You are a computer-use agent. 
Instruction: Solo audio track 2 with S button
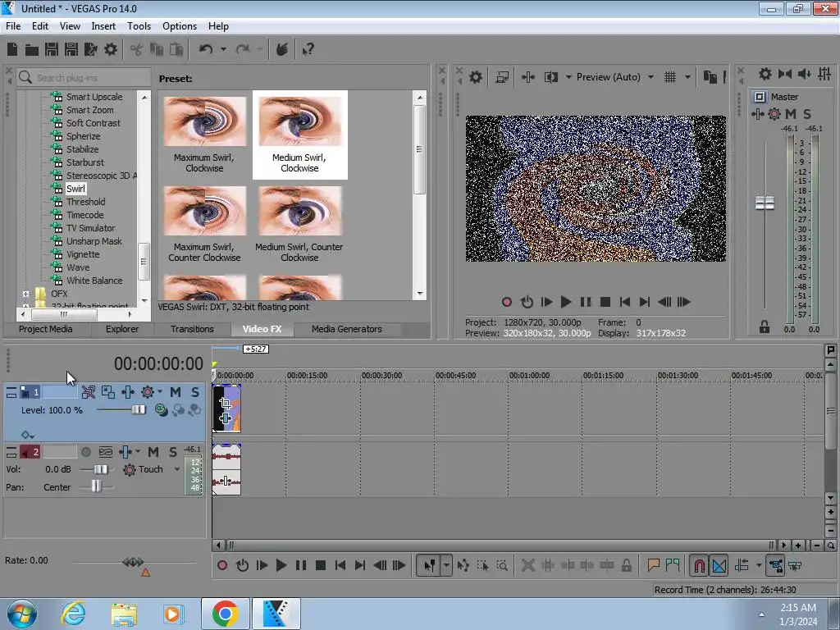tap(172, 453)
